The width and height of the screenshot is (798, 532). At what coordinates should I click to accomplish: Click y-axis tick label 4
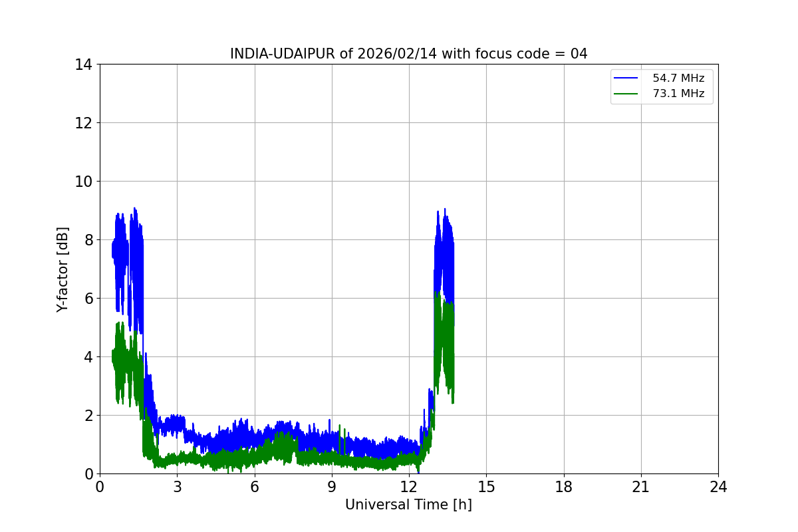pos(88,357)
